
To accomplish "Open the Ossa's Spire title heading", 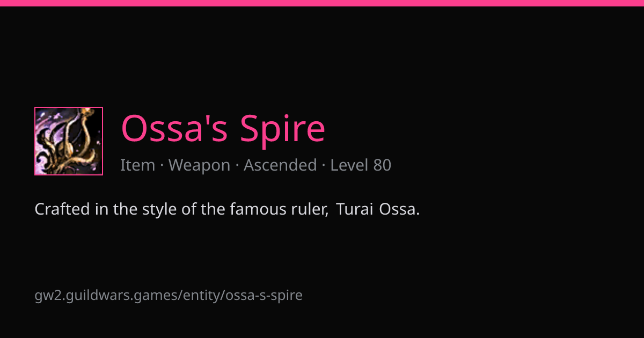I will [x=223, y=129].
